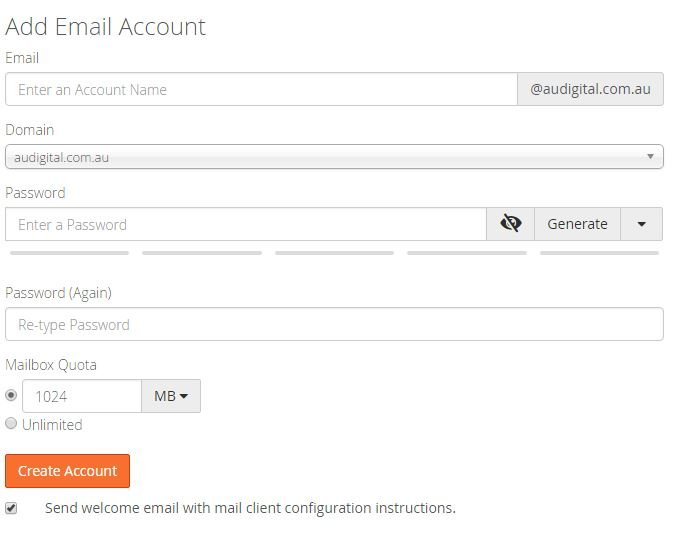
Task: Click the welcome email instructions label
Action: [x=250, y=508]
